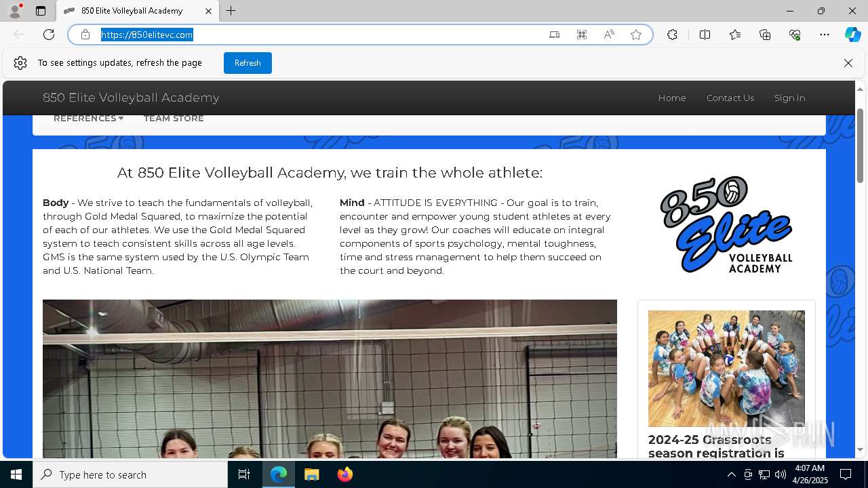Click the large team photo under the net
Viewport: 868px width, 488px height.
(330, 379)
